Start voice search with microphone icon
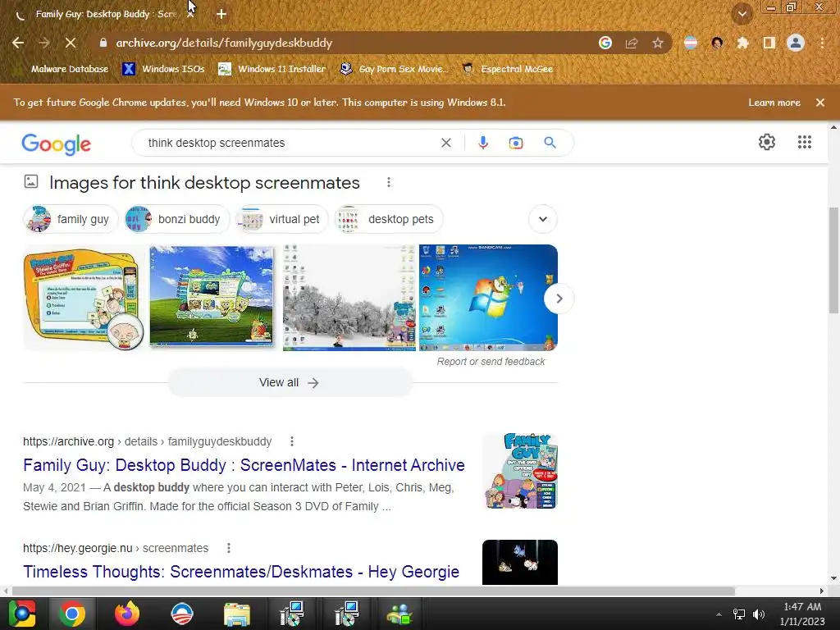Screen dimensions: 840x630 pos(482,143)
